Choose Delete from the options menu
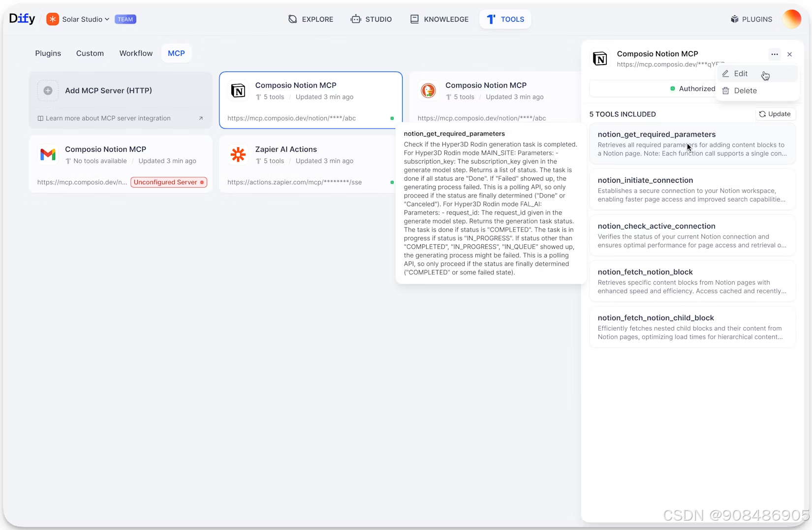The height and width of the screenshot is (530, 812). (x=757, y=91)
